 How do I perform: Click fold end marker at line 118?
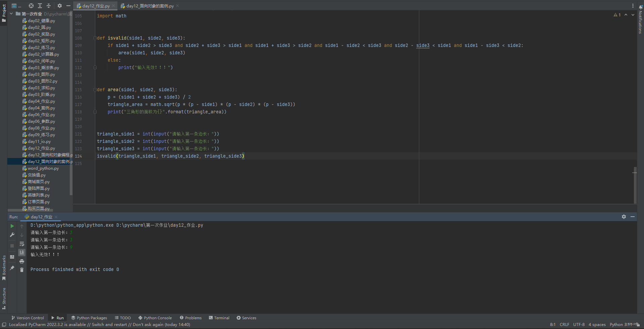(95, 112)
